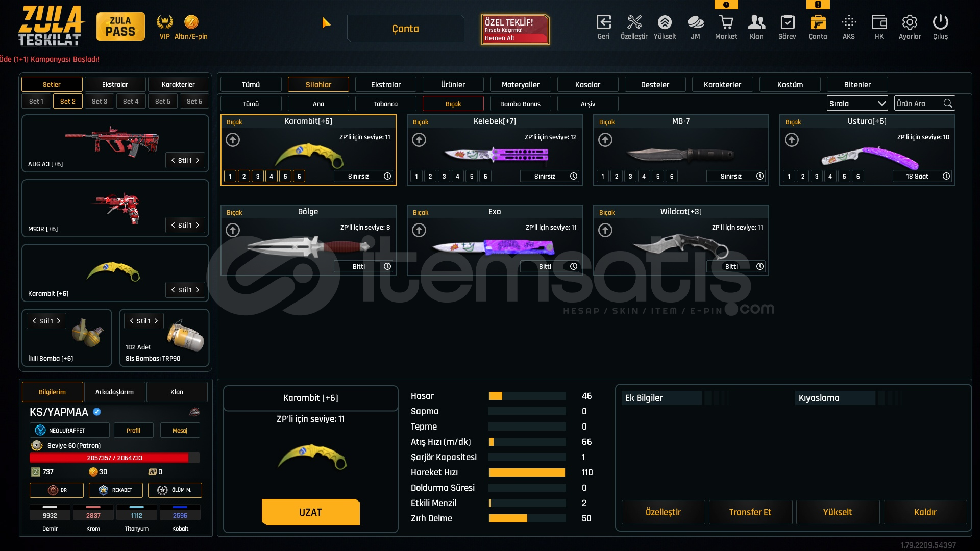Viewport: 980px width, 551px height.
Task: Open the AKS icon in top bar
Action: point(848,23)
